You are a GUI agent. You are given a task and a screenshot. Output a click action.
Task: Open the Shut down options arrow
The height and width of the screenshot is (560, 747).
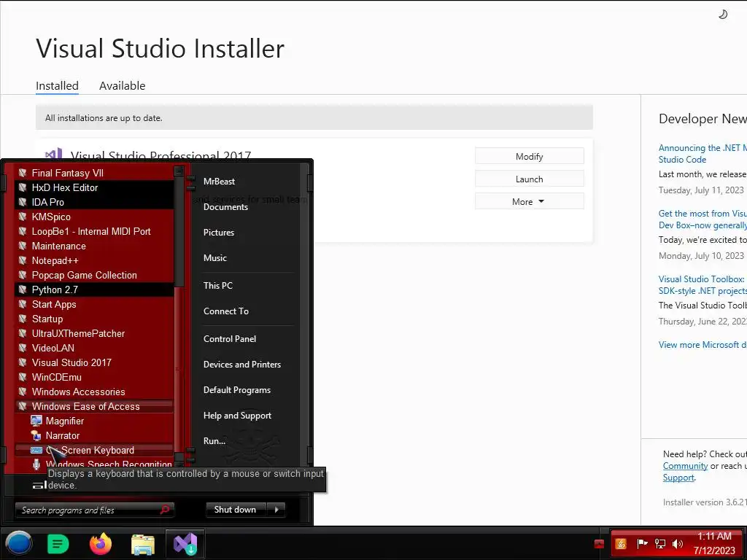(x=276, y=510)
